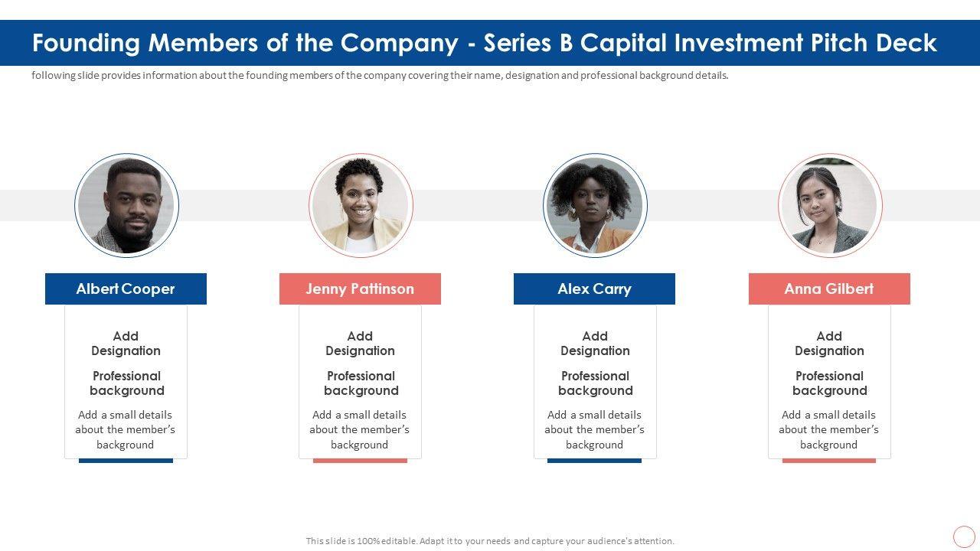The height and width of the screenshot is (551, 980).
Task: Click Add Designation under Jenny Pattinson
Action: pyautogui.click(x=360, y=344)
